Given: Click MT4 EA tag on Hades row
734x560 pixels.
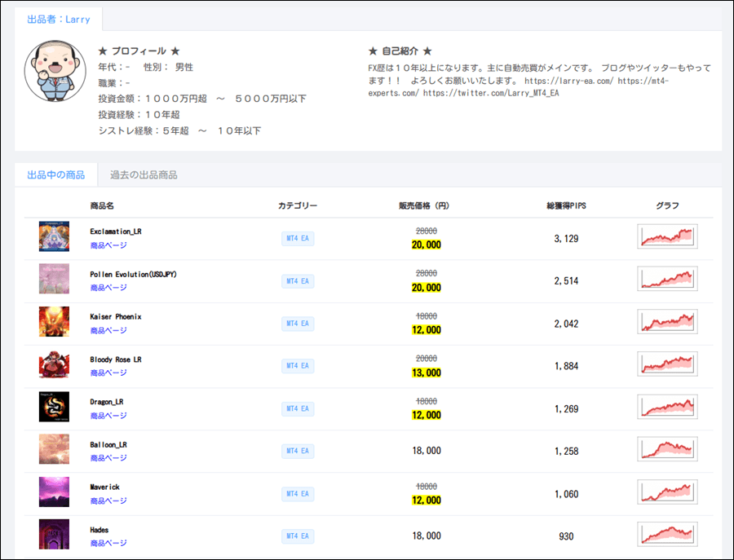Looking at the screenshot, I should tap(298, 536).
